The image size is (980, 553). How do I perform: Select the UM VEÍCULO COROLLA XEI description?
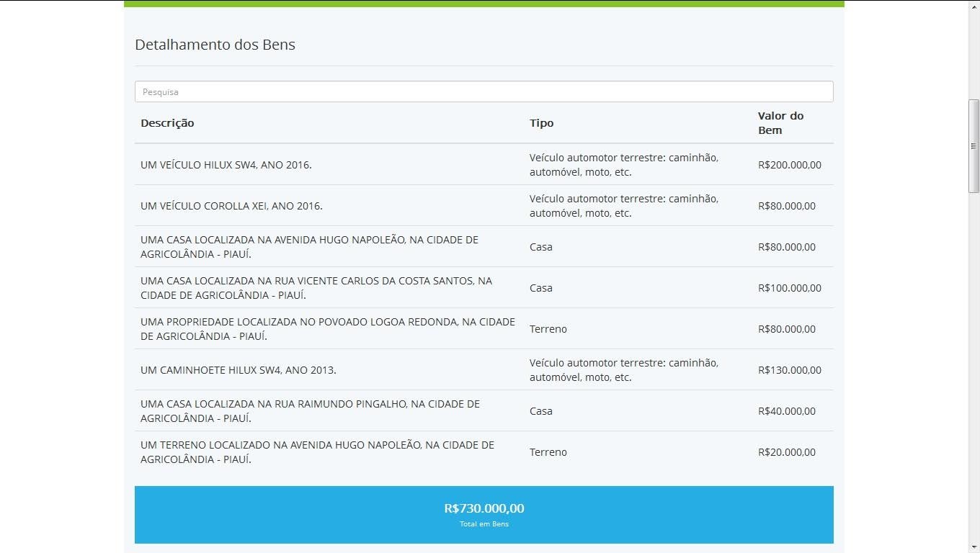click(231, 206)
